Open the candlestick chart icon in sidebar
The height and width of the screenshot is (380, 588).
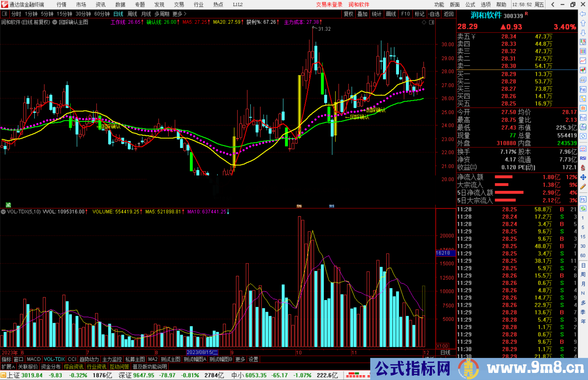(x=583, y=70)
